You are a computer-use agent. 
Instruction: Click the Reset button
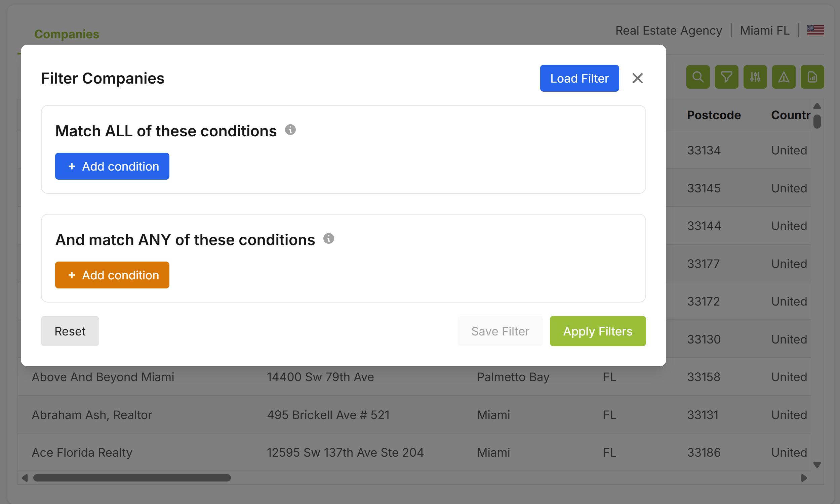tap(70, 331)
